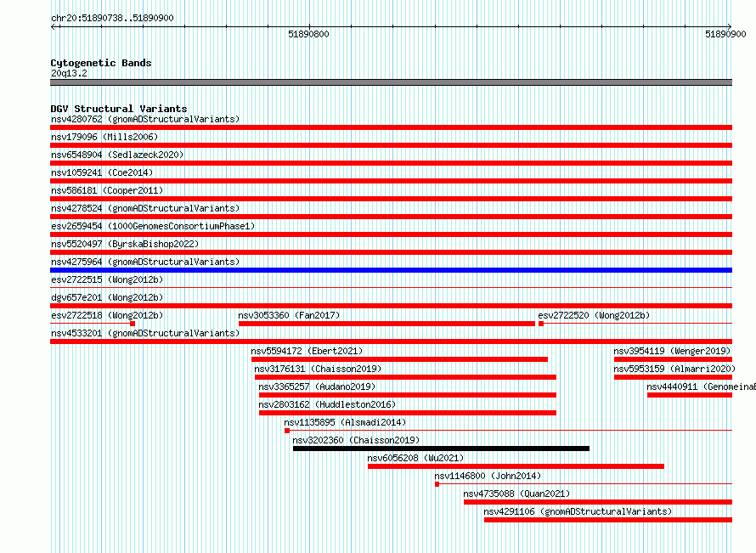
Task: Click the small red nsv1135895 marker
Action: click(x=287, y=431)
